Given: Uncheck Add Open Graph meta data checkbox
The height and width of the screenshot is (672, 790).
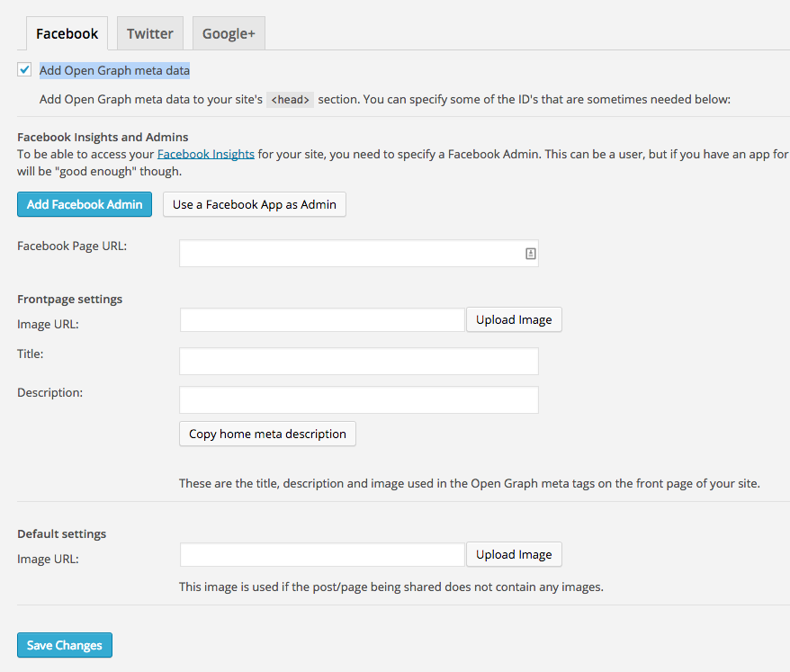Looking at the screenshot, I should tap(24, 69).
